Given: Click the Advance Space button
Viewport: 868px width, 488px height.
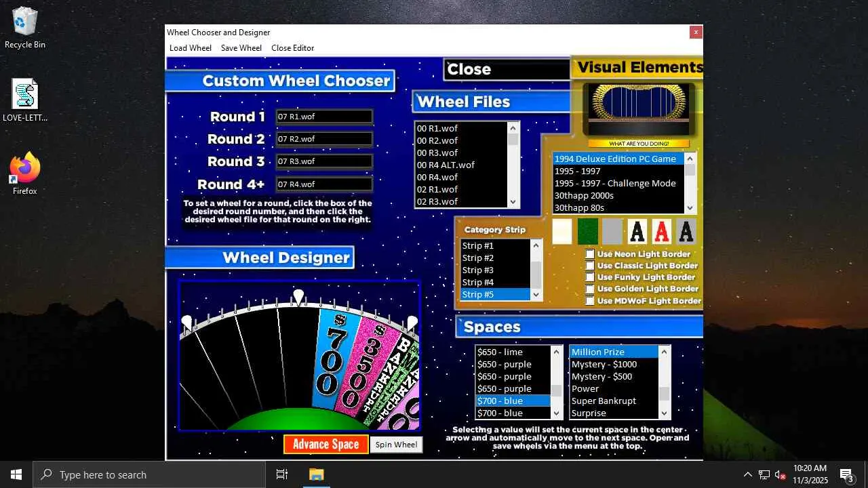Looking at the screenshot, I should pos(326,445).
